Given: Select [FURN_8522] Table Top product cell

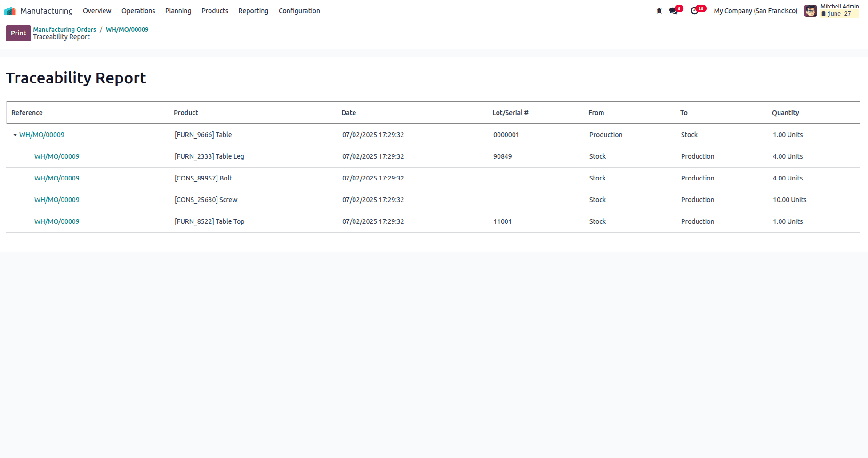Looking at the screenshot, I should point(209,221).
